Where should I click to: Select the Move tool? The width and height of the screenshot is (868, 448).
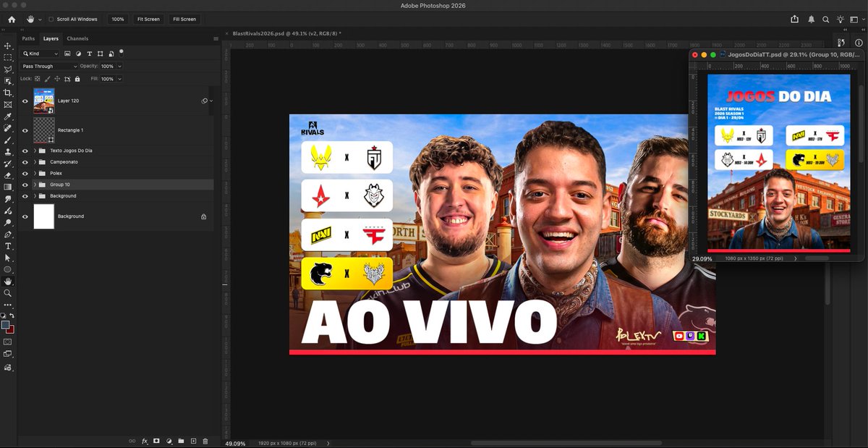click(x=8, y=46)
